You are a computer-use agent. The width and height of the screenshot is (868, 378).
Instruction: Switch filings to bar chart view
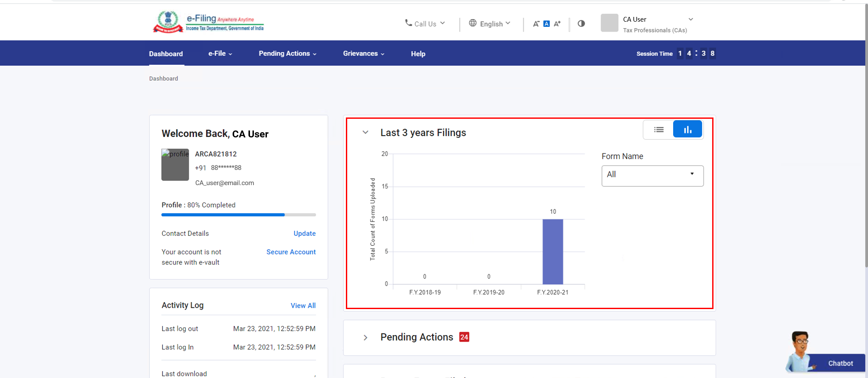click(x=687, y=130)
